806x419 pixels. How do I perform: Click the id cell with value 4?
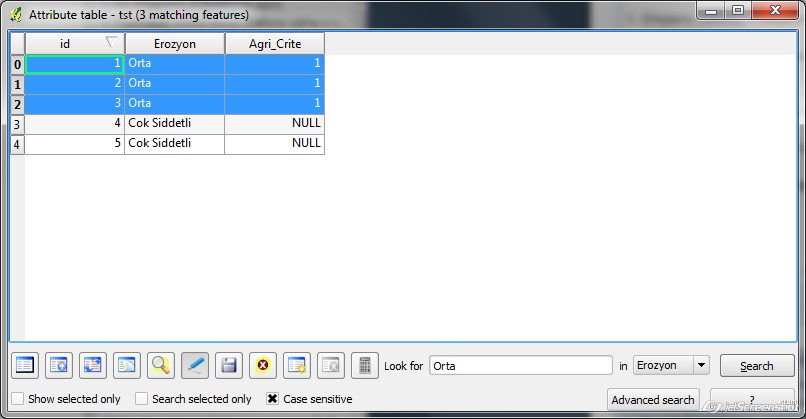pos(75,124)
